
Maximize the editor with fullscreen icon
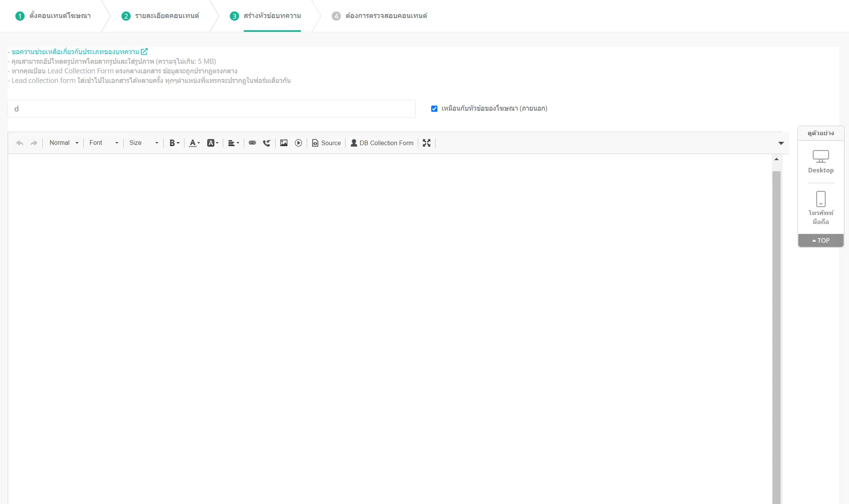tap(426, 143)
